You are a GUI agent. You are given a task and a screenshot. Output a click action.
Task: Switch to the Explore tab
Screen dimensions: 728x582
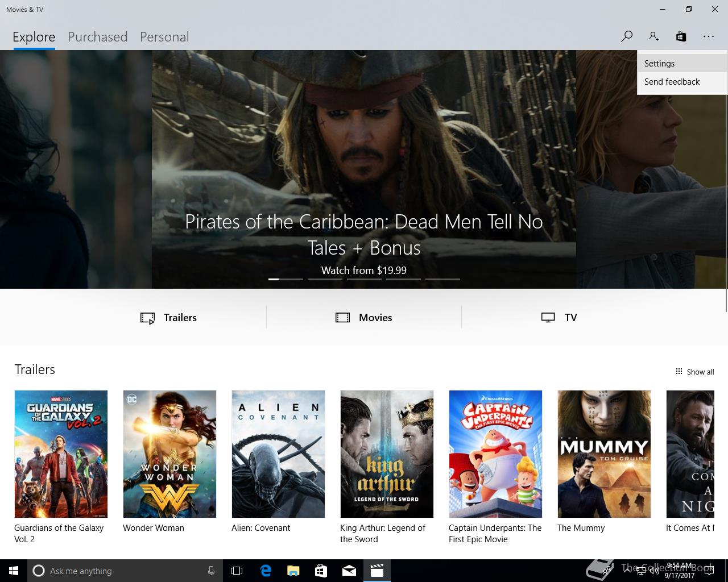coord(34,37)
